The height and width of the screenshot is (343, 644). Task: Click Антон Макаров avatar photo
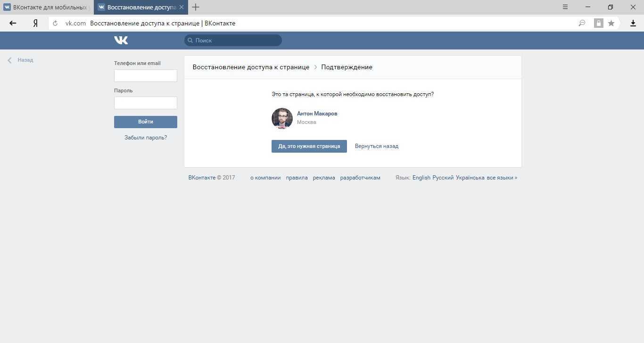pos(282,118)
